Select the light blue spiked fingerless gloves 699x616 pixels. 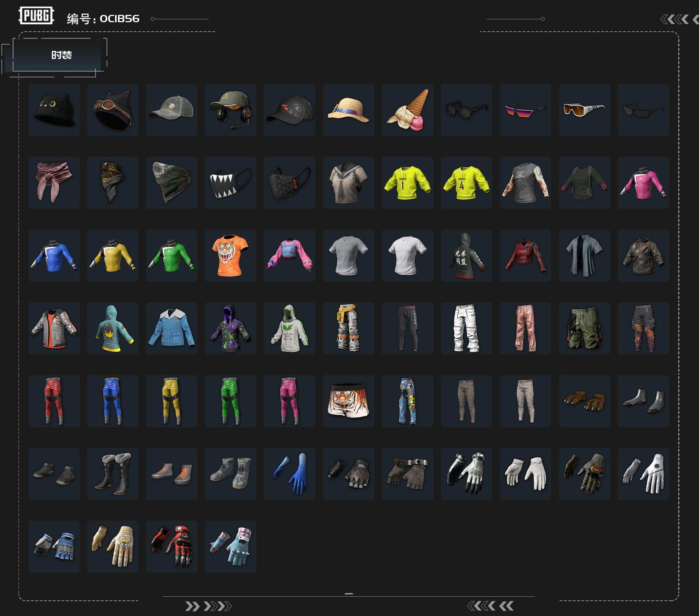coord(230,547)
